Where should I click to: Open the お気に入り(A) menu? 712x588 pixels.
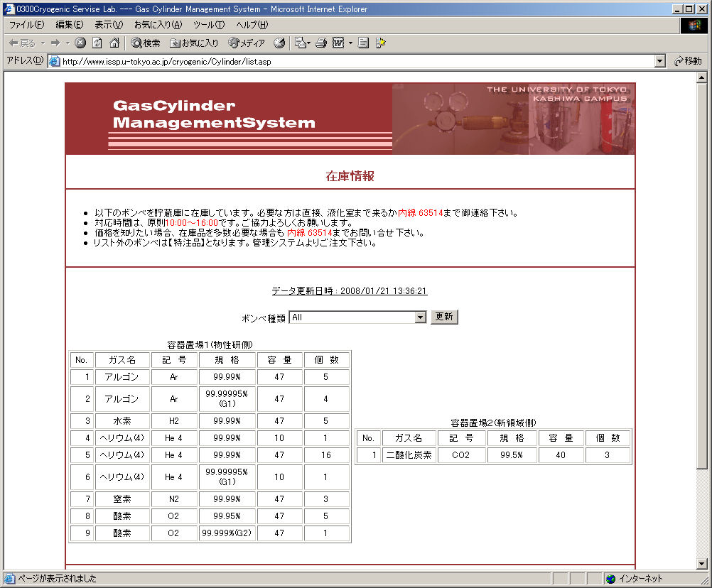(158, 24)
